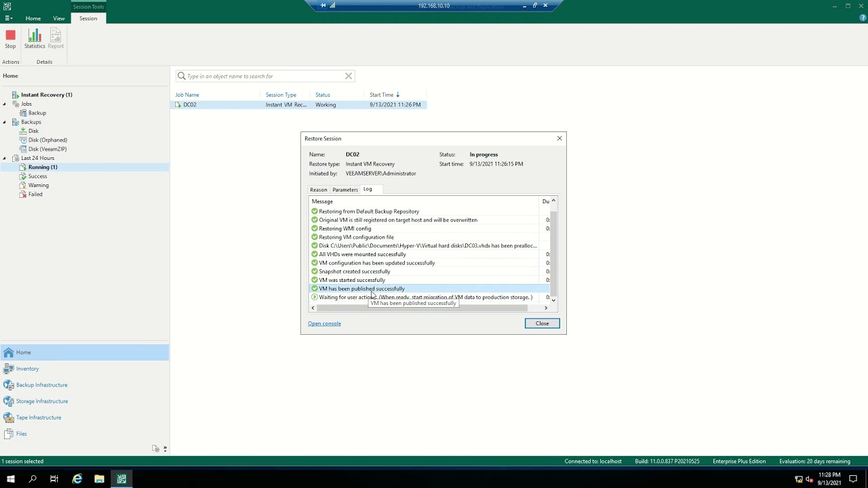The image size is (868, 488).
Task: Open Storage Infrastructure view
Action: point(85,401)
